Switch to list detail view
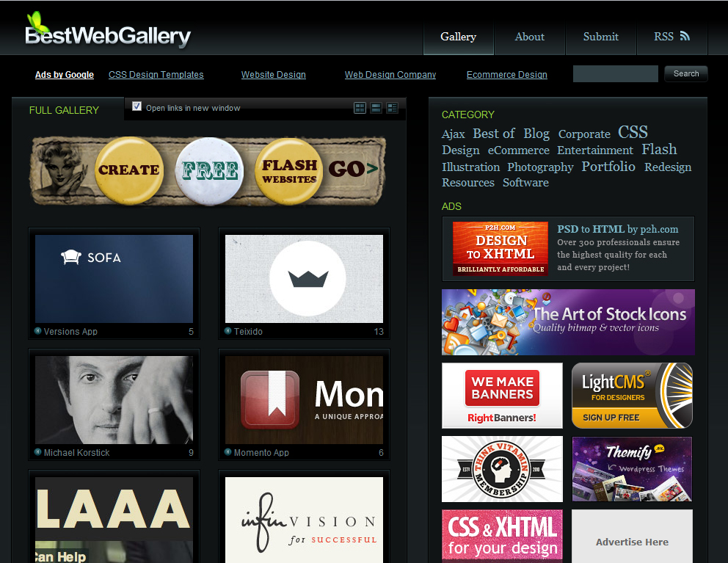The width and height of the screenshot is (728, 563). click(x=393, y=108)
